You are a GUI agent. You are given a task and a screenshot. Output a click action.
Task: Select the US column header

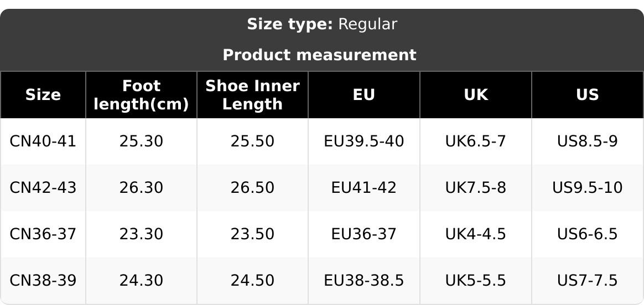[588, 95]
